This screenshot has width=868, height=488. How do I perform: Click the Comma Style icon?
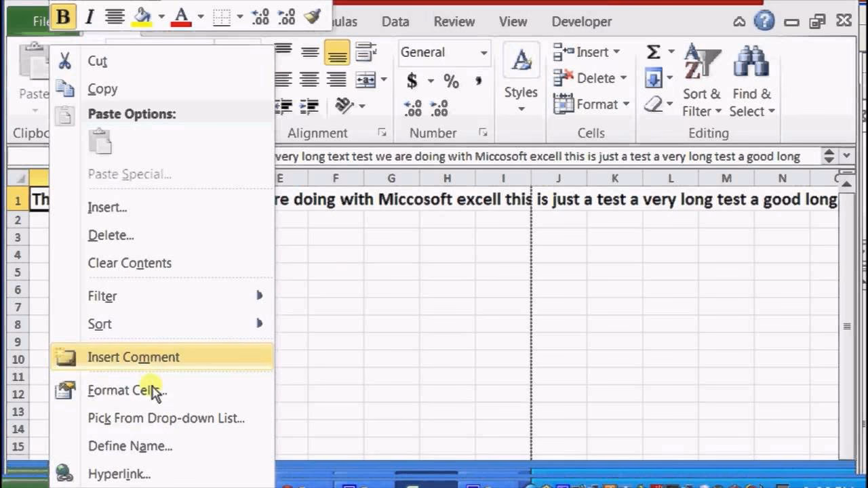[x=478, y=81]
